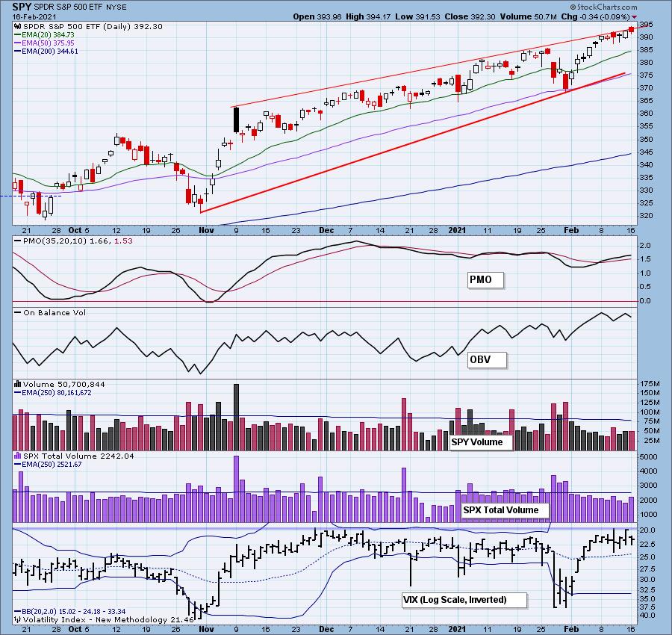Click the Open 393.96 value
The width and height of the screenshot is (672, 635).
(x=317, y=16)
